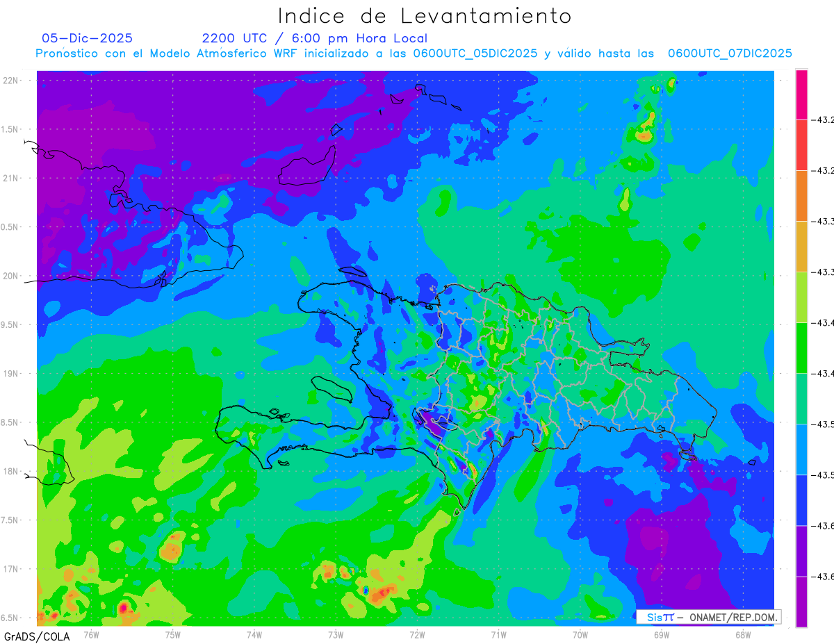Click the 71W longitude label

pyautogui.click(x=498, y=635)
